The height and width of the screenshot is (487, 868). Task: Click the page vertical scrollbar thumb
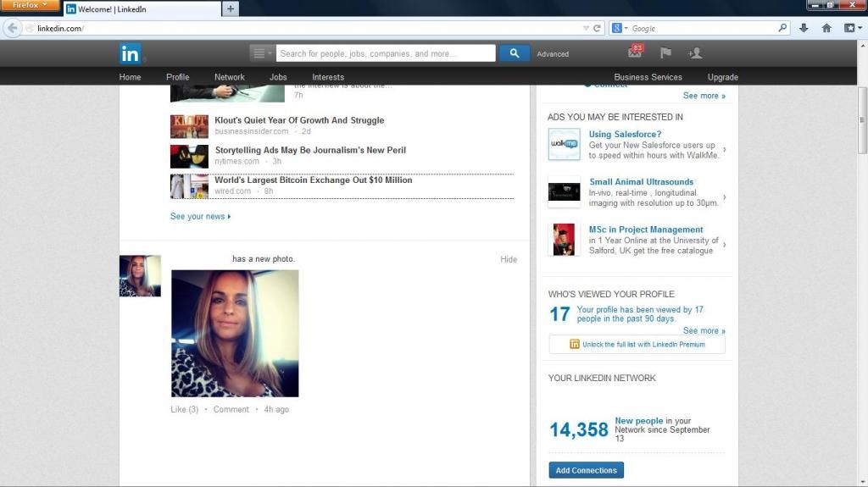click(862, 120)
